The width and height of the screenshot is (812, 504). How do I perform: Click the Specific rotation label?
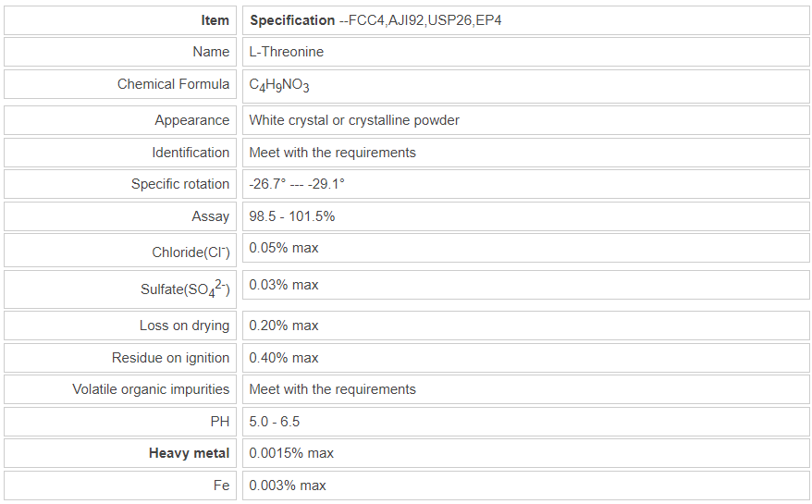179,184
